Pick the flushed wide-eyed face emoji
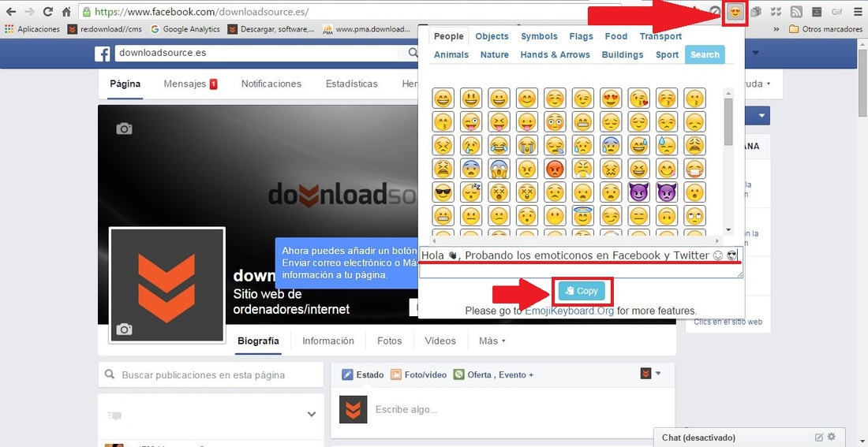868x447 pixels. tap(555, 121)
